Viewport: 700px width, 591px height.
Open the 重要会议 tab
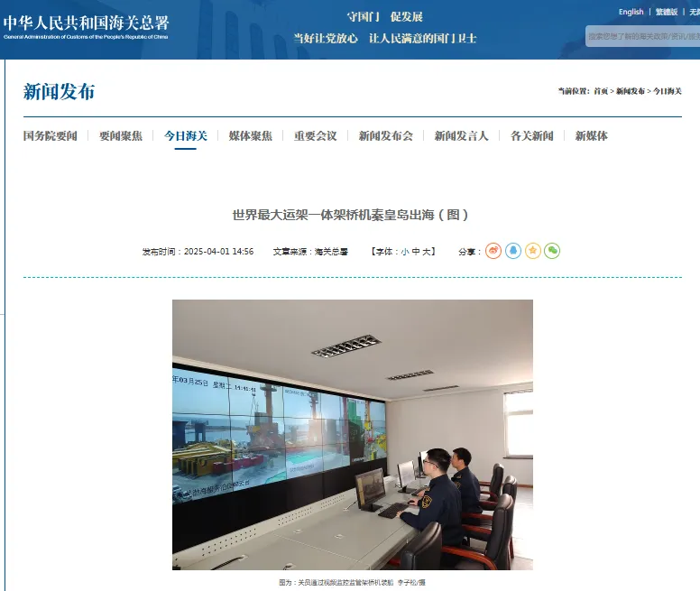tap(315, 135)
